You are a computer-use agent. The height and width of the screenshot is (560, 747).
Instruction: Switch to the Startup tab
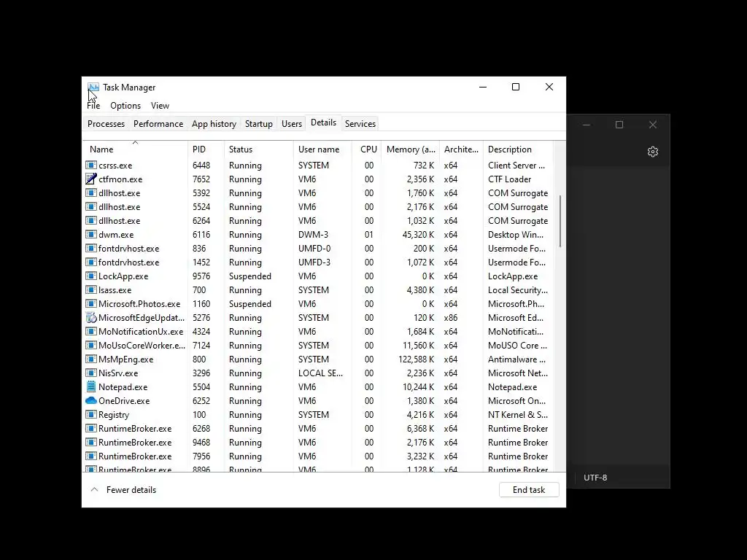coord(259,124)
